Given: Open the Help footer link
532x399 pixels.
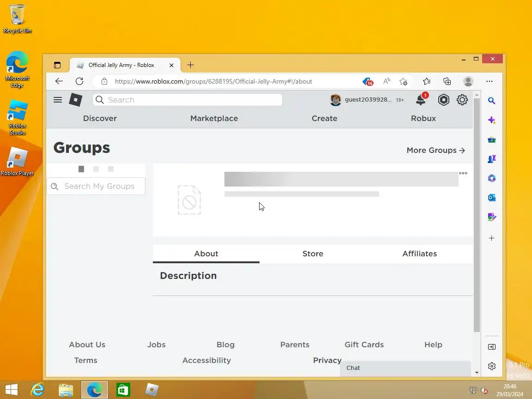Looking at the screenshot, I should 433,345.
